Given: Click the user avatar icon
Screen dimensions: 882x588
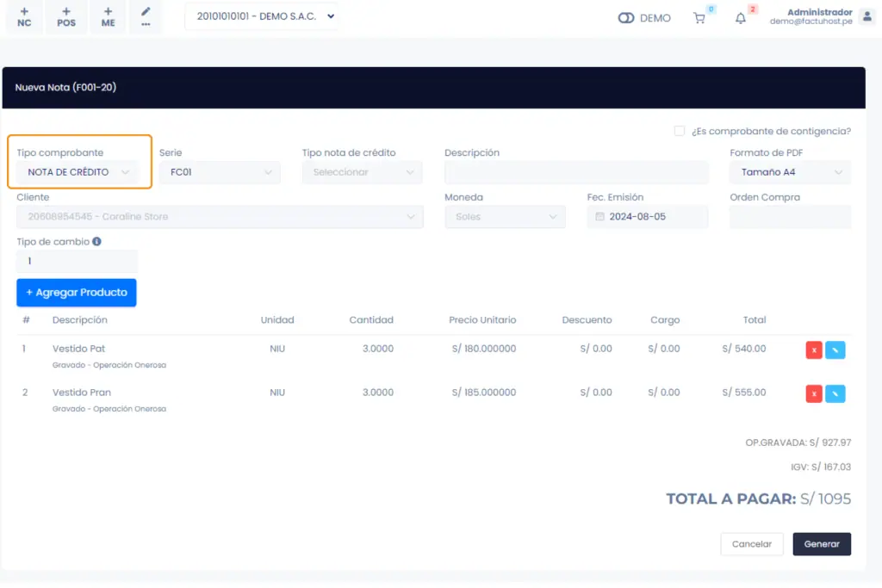Looking at the screenshot, I should [867, 16].
